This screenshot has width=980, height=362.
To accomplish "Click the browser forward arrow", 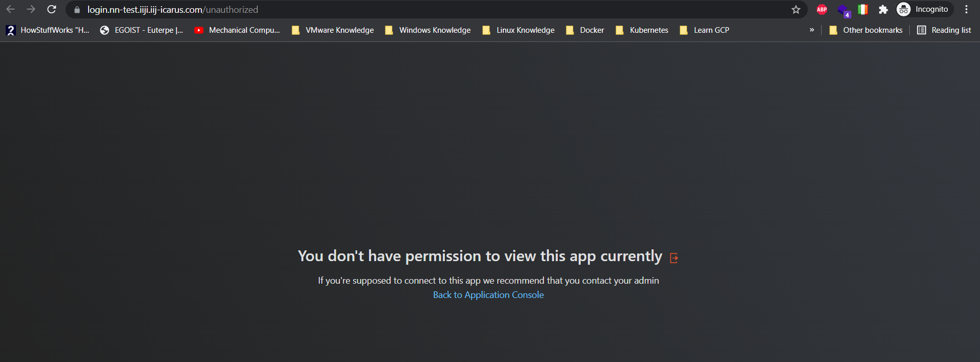I will click(31, 10).
